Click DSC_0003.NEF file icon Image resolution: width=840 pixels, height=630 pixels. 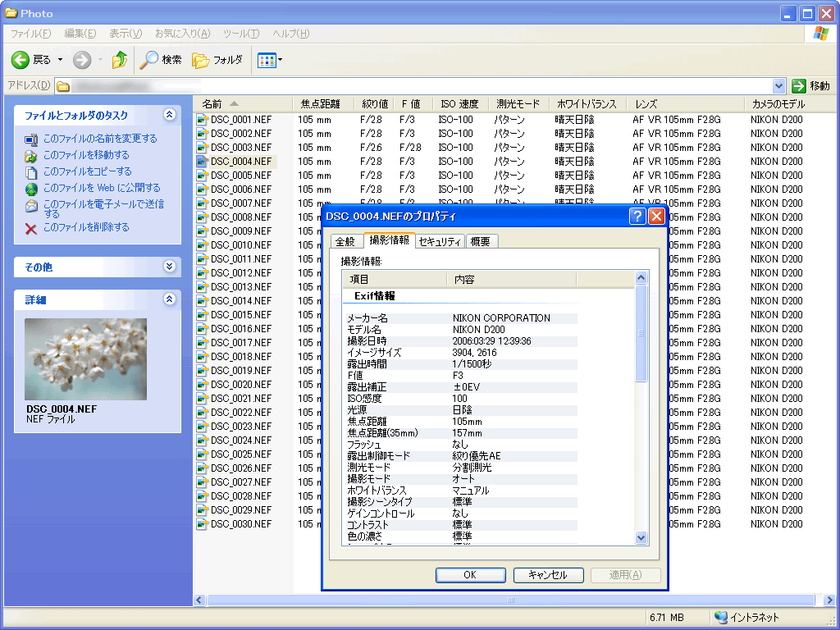click(202, 148)
